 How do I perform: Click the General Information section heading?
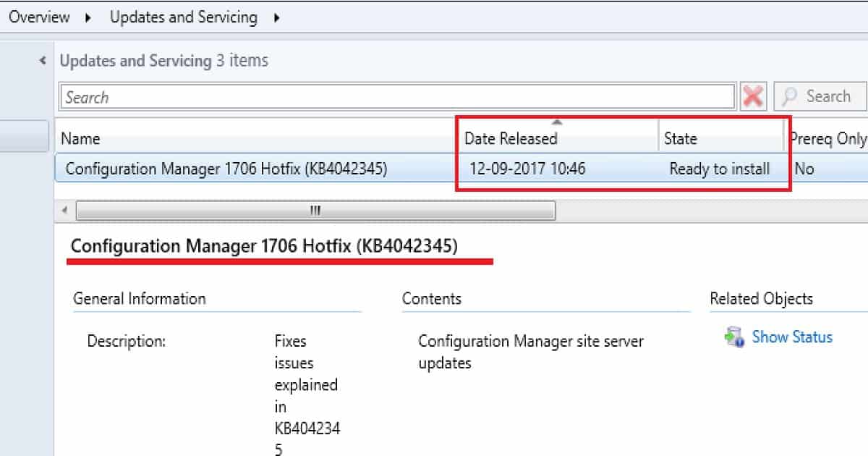point(140,298)
